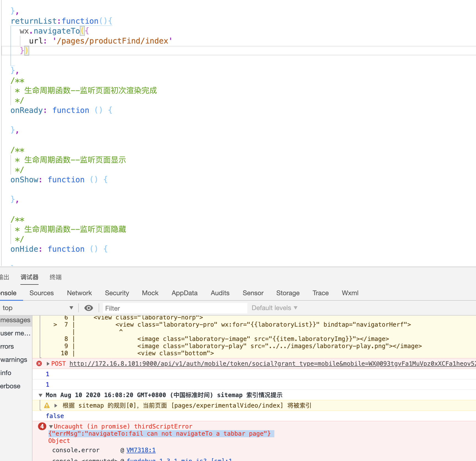Switch to the Network panel tab
Screen dimensions: 476x461
79,293
